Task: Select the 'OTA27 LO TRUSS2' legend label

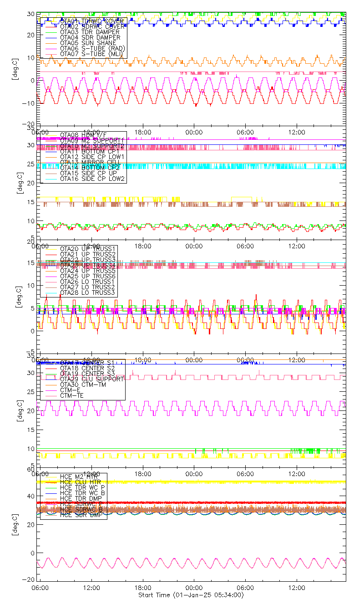Action: pos(88,287)
